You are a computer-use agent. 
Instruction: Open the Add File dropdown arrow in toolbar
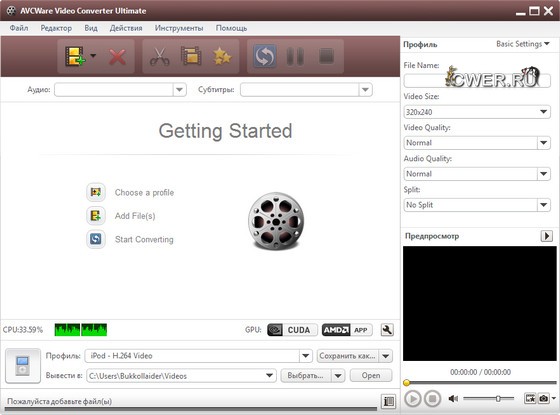pyautogui.click(x=93, y=56)
